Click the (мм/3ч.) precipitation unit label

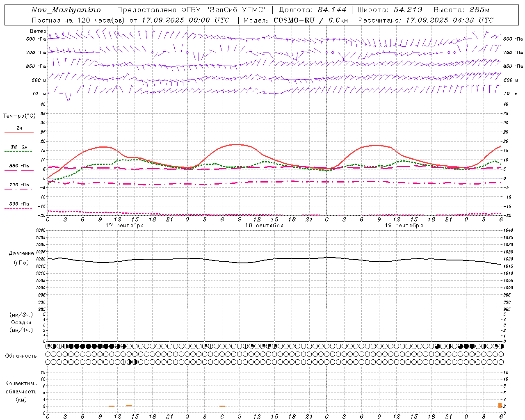pyautogui.click(x=21, y=315)
